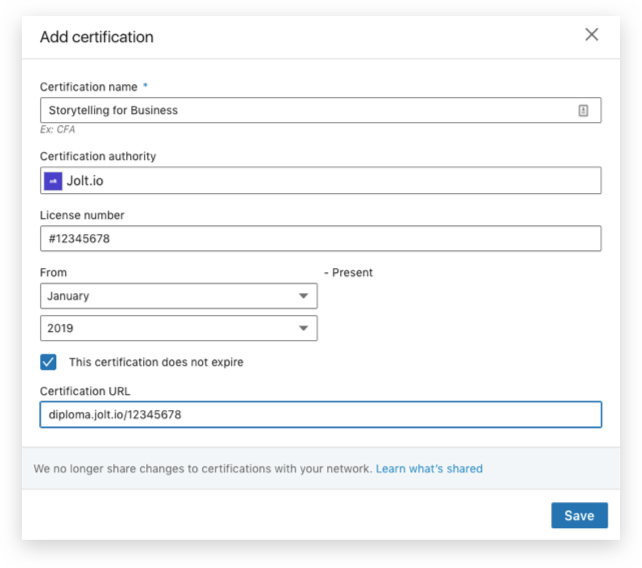Click the "Certification name" field label
Viewport: 642px width, 568px height.
click(89, 87)
